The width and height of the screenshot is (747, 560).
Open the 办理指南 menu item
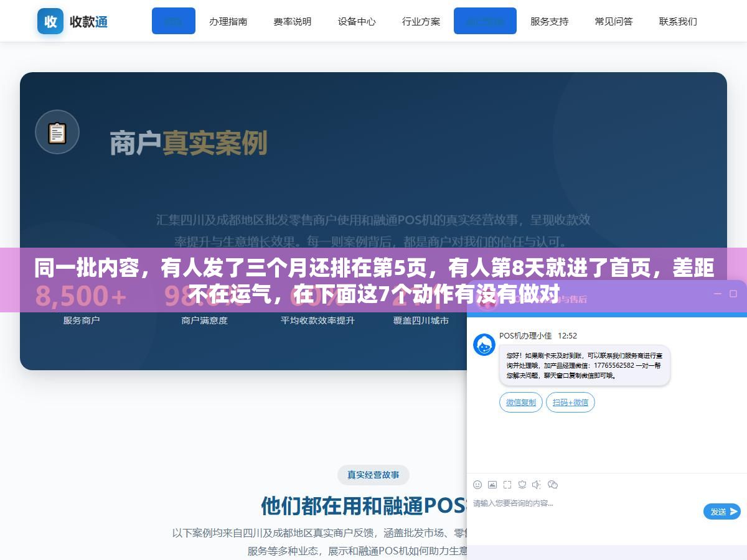tap(228, 21)
